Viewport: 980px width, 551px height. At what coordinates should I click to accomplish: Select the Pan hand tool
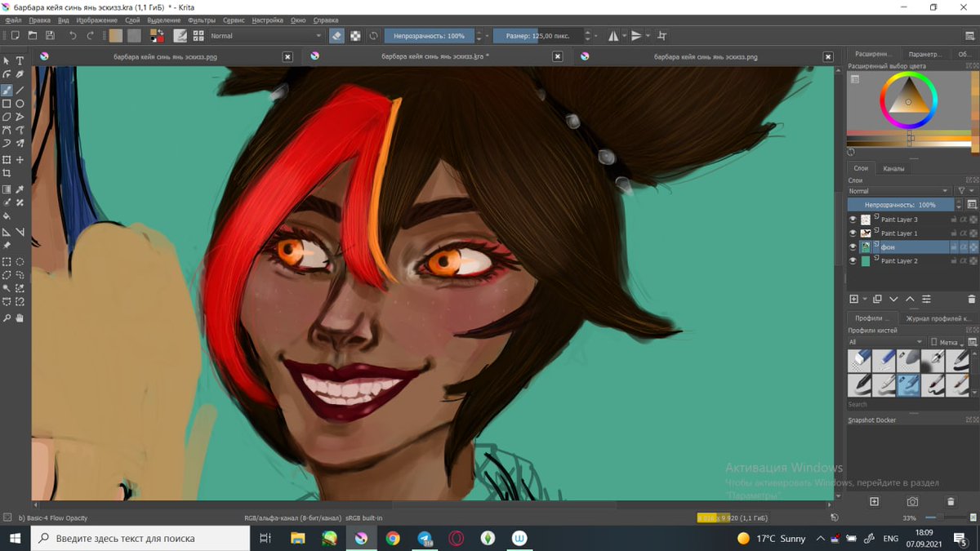20,318
